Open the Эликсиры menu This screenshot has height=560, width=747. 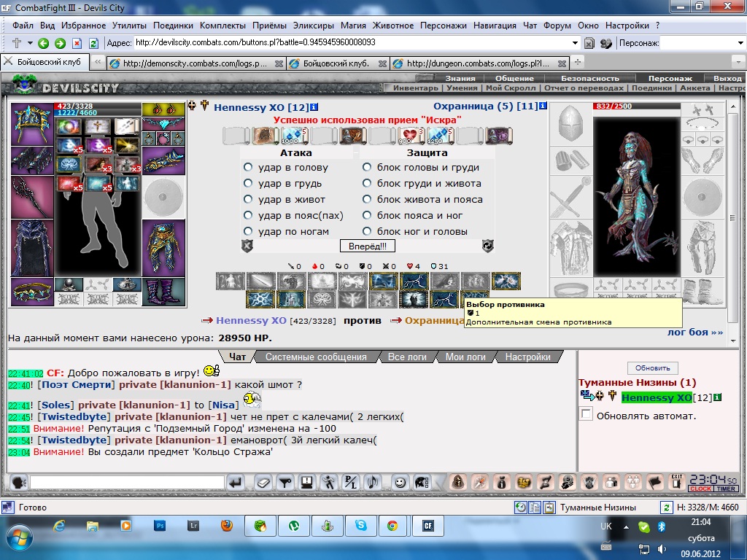coord(314,26)
